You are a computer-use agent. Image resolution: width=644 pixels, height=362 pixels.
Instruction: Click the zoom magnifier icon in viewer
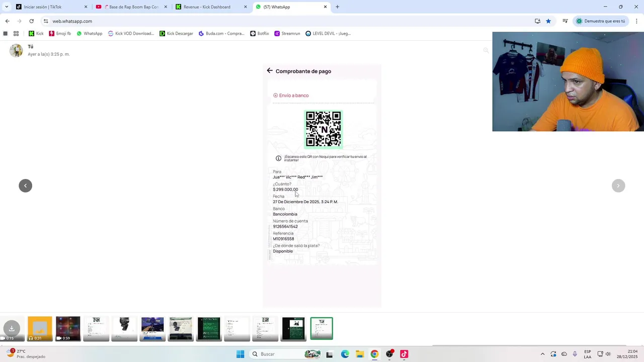pos(486,50)
